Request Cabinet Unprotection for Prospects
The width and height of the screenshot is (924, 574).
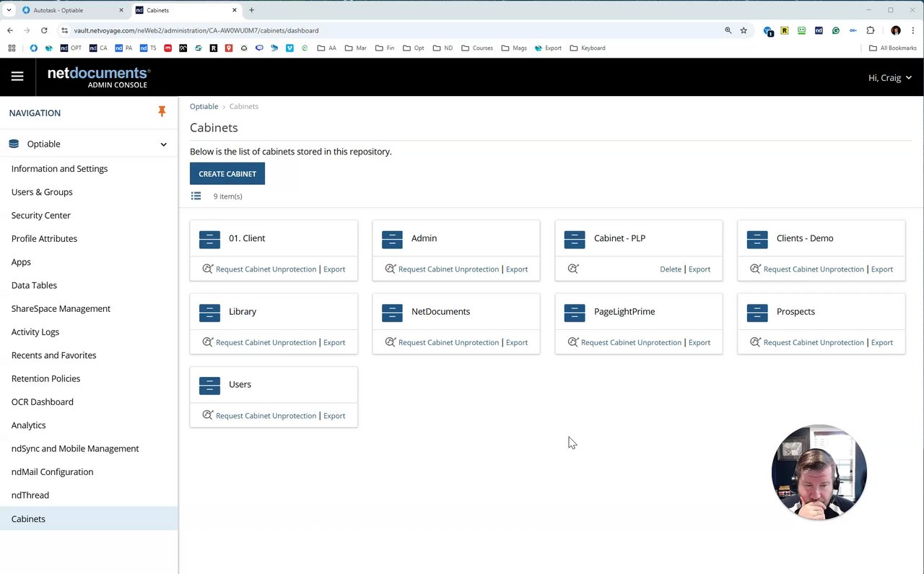pyautogui.click(x=814, y=342)
